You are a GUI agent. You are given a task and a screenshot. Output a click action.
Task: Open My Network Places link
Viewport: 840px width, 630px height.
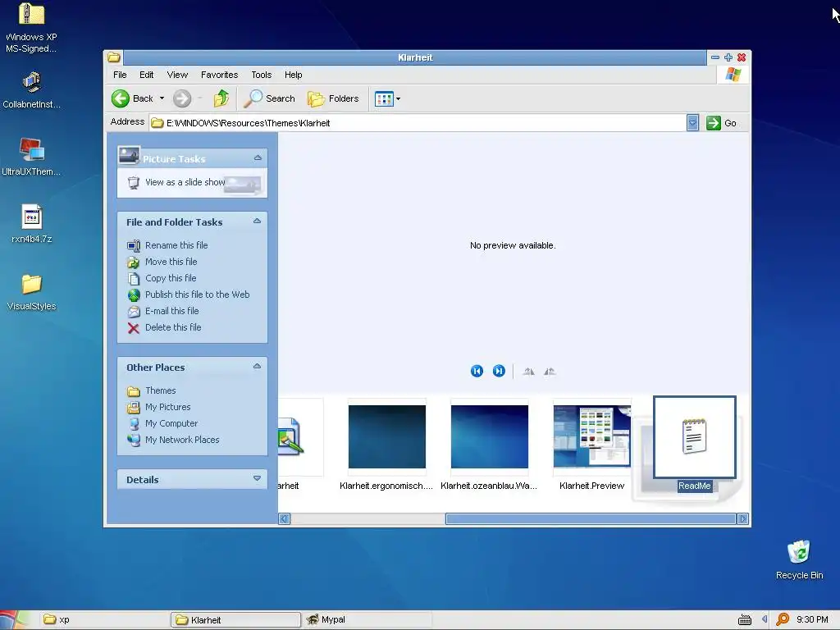[x=182, y=440]
